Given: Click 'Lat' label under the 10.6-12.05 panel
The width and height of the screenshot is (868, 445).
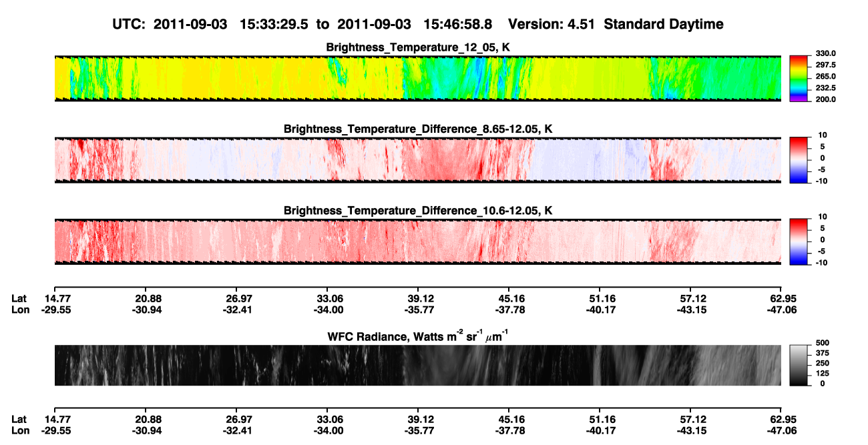Looking at the screenshot, I should click(19, 298).
